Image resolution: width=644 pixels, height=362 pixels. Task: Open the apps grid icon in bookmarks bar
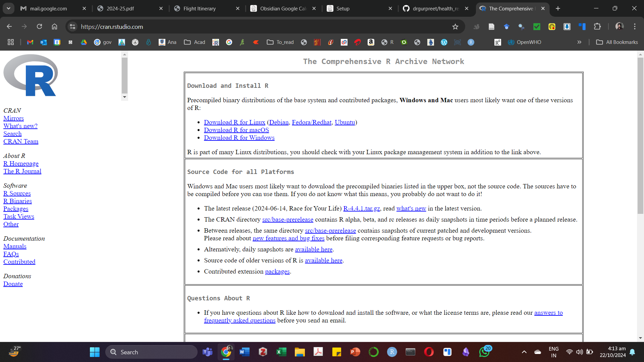tap(11, 42)
